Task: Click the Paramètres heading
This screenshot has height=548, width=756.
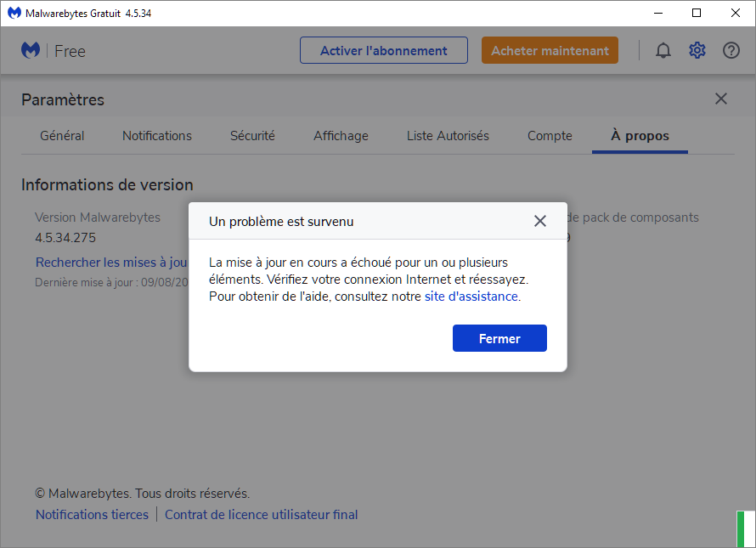Action: click(63, 100)
